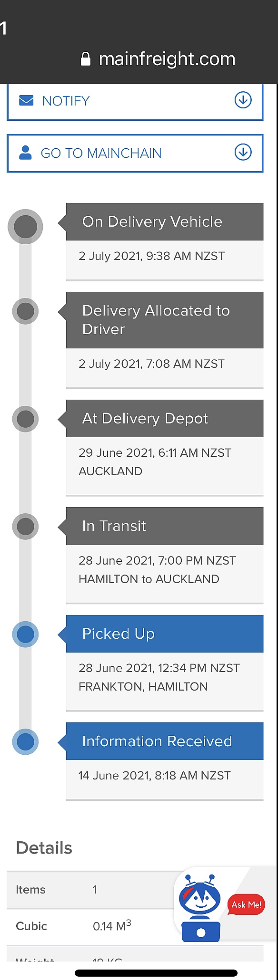
Task: Click the At Delivery Depot timeline dot
Action: click(25, 419)
